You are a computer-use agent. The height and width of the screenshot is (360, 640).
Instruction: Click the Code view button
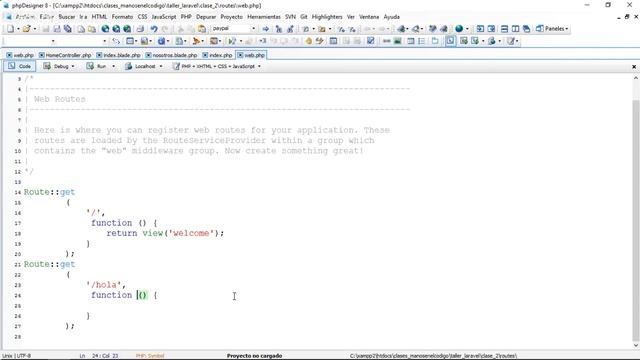[x=20, y=66]
